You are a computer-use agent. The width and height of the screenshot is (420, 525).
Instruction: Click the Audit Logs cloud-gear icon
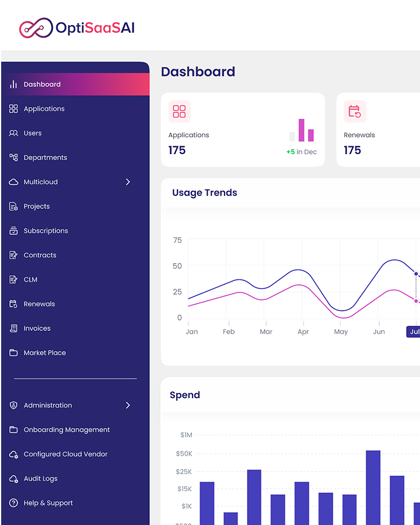13,479
